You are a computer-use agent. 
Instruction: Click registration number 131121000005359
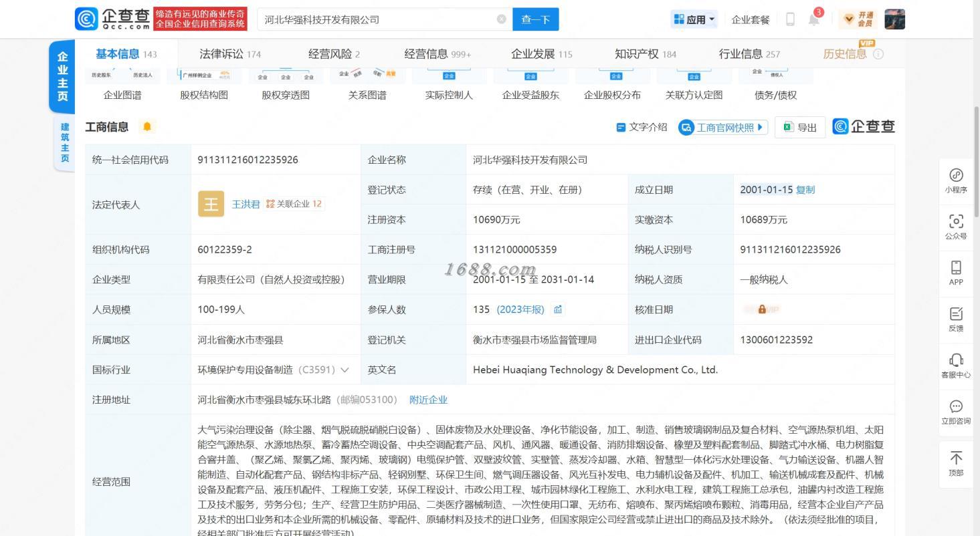click(514, 249)
